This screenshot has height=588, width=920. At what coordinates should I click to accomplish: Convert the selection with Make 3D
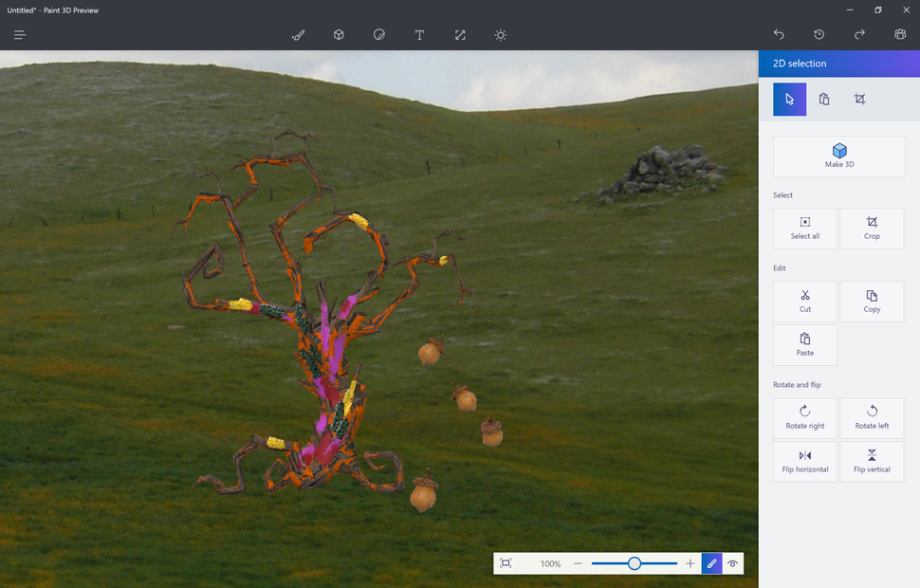coord(838,156)
